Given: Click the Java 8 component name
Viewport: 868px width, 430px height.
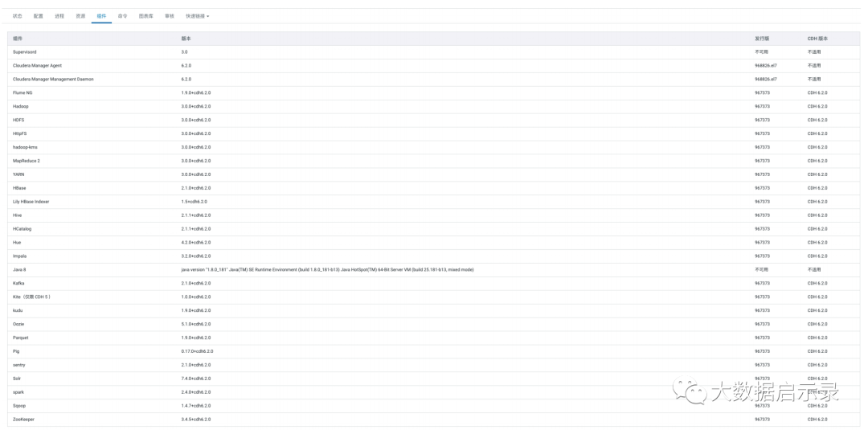Looking at the screenshot, I should tap(19, 269).
